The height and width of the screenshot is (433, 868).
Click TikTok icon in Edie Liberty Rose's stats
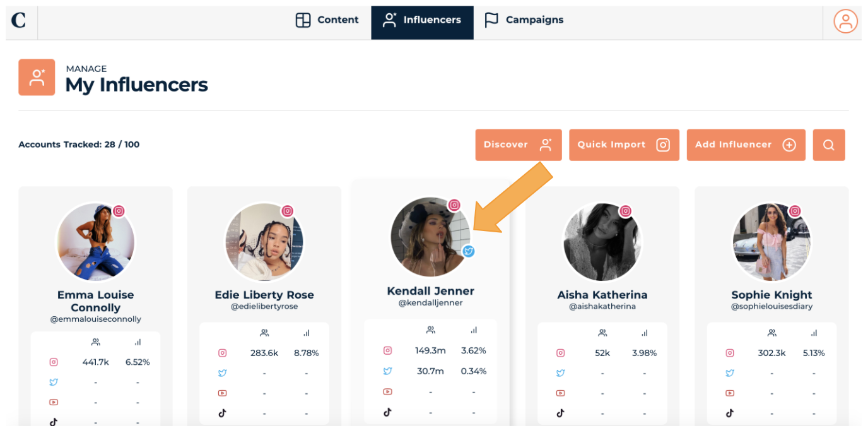[222, 413]
